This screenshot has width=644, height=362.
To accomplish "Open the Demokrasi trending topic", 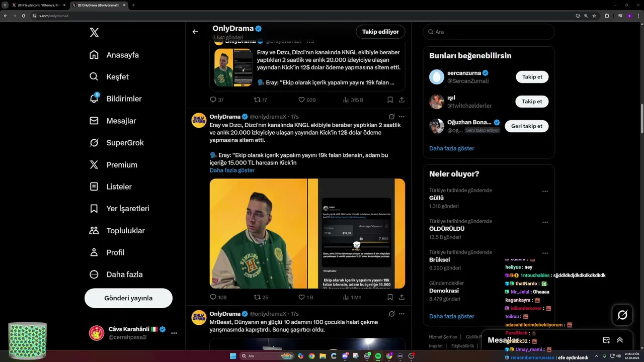I will pyautogui.click(x=444, y=291).
